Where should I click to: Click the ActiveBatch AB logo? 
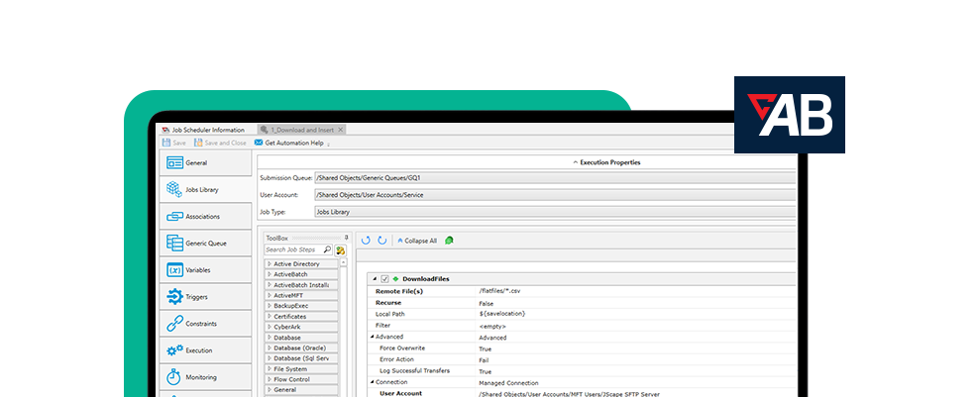(x=790, y=115)
